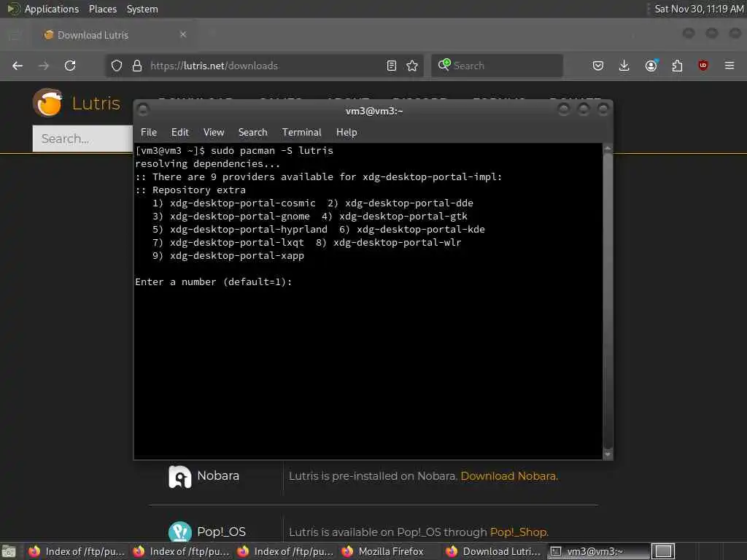Bookmark this page with the star icon
Image resolution: width=747 pixels, height=560 pixels.
pos(412,66)
